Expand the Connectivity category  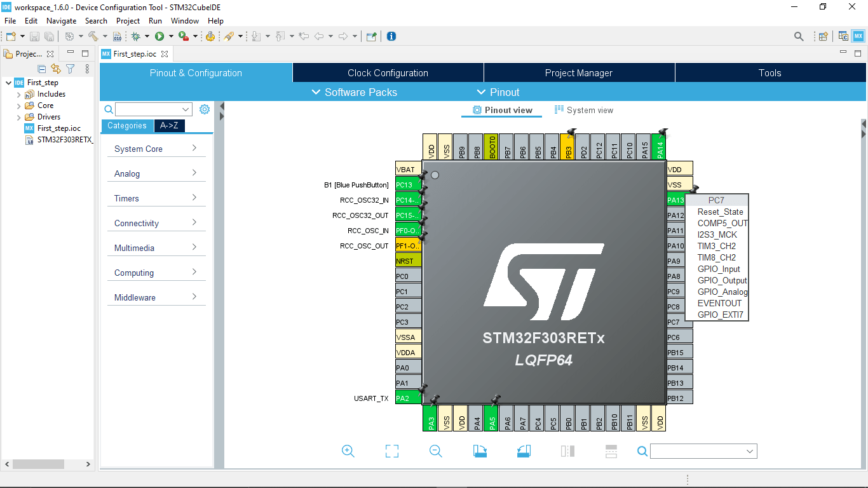tap(156, 223)
